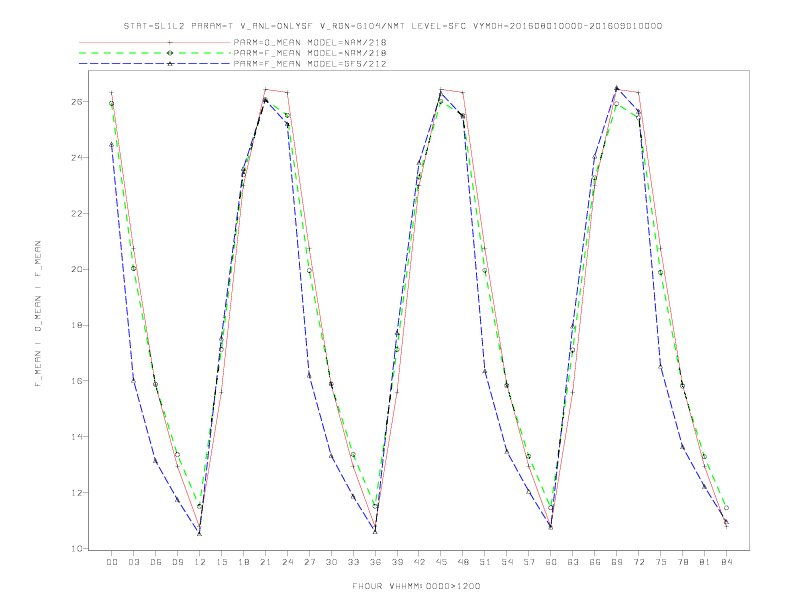
Task: Click x-axis forecast hour label 36
Action: coord(375,562)
